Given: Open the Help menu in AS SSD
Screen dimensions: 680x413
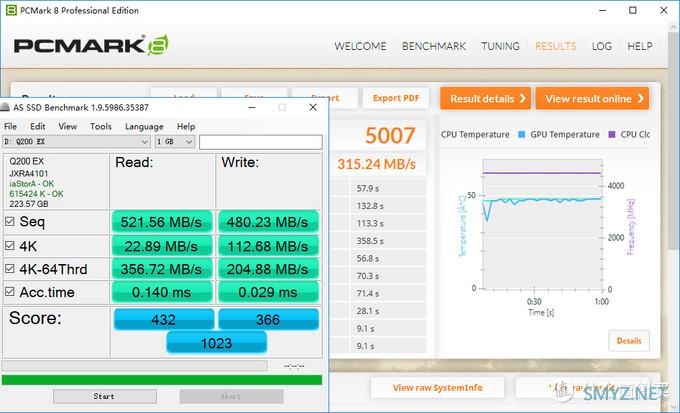Looking at the screenshot, I should (186, 127).
